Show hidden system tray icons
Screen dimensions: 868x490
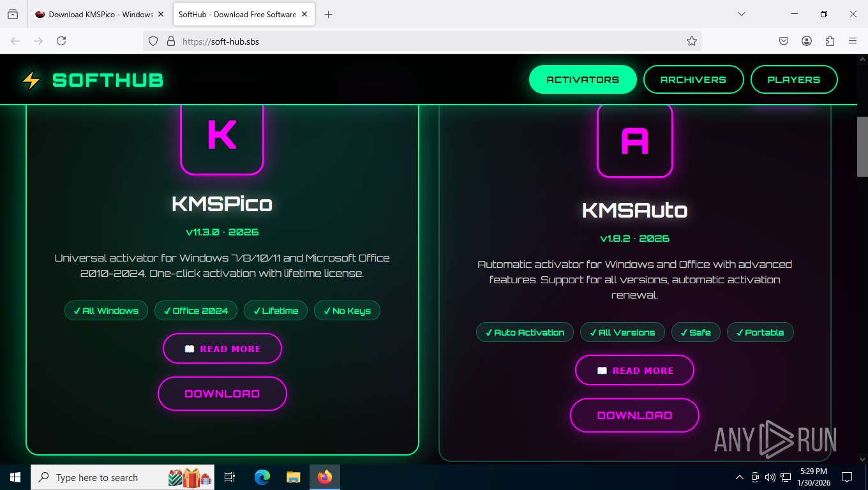point(740,477)
